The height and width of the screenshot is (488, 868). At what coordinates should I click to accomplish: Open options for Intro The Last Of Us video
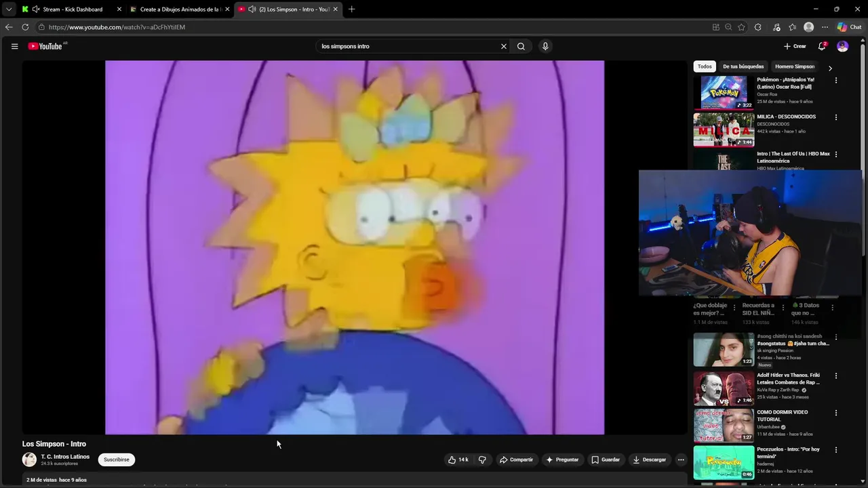pyautogui.click(x=836, y=155)
